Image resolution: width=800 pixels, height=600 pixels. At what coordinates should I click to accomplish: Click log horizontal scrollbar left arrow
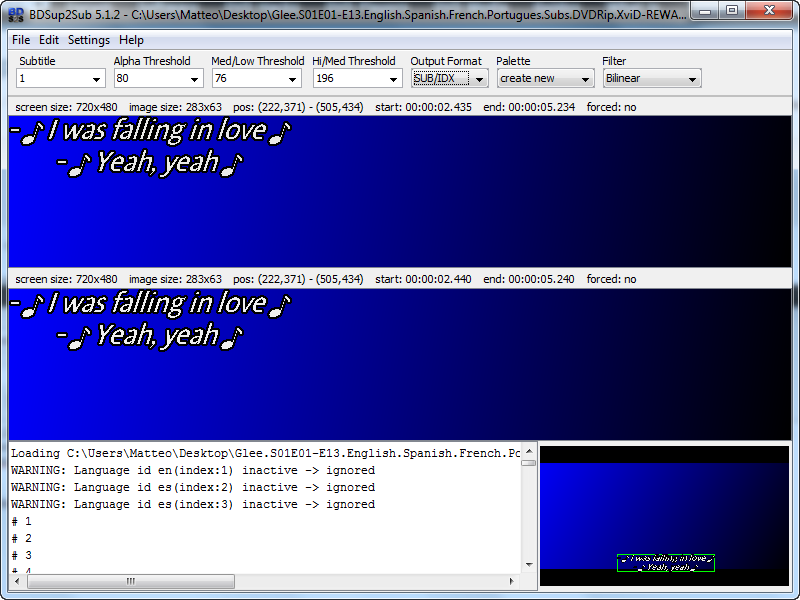pos(17,581)
